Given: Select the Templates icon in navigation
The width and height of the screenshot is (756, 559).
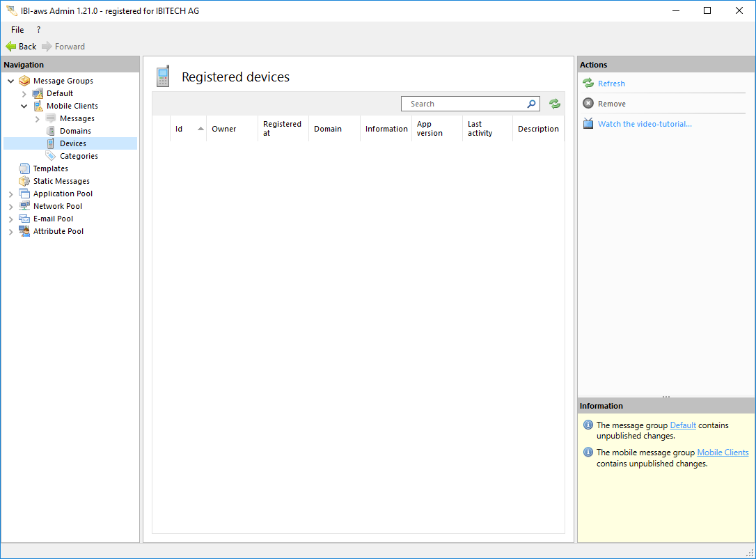Looking at the screenshot, I should pyautogui.click(x=24, y=168).
